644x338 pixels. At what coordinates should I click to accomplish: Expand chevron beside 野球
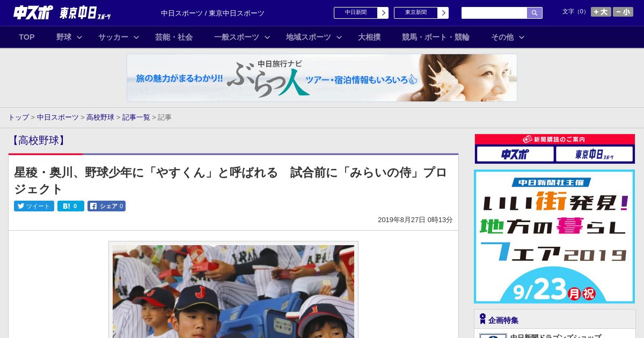pyautogui.click(x=79, y=37)
